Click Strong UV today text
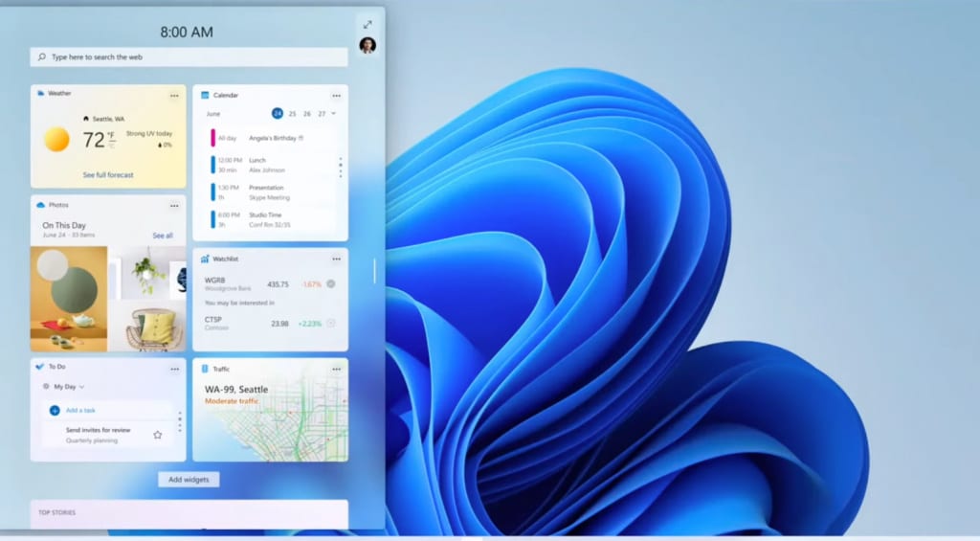980x541 pixels. click(148, 133)
